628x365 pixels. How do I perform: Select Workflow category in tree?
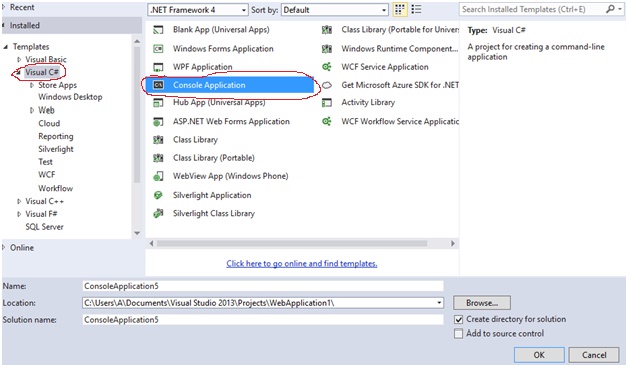(x=55, y=188)
